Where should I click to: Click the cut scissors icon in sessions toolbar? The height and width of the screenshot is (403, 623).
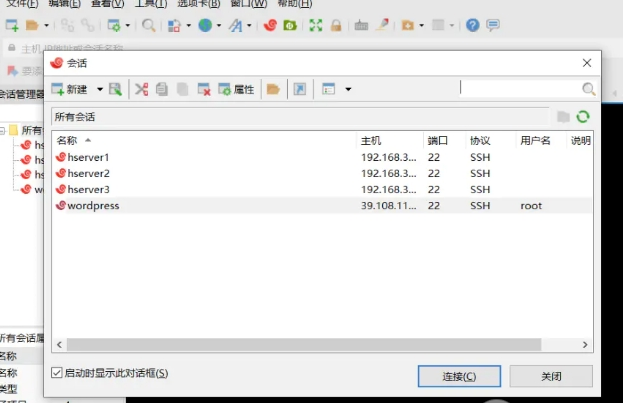pyautogui.click(x=141, y=90)
